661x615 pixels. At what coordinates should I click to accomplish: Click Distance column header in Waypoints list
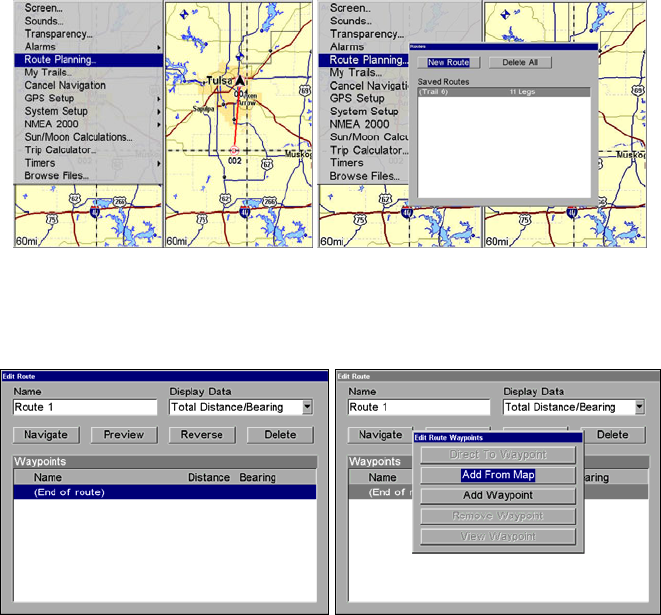209,478
